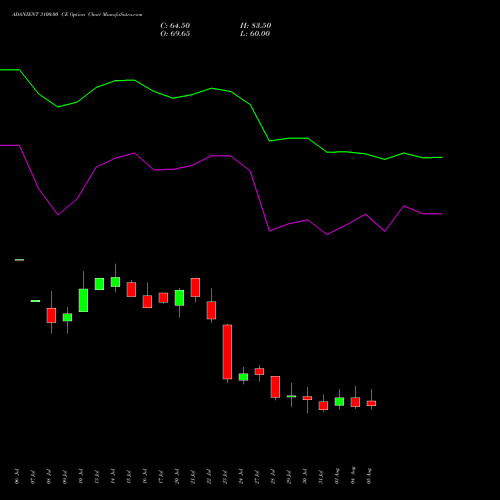The image size is (500, 500).
Task: Click the 05 Aug date label
Action: 369,476
